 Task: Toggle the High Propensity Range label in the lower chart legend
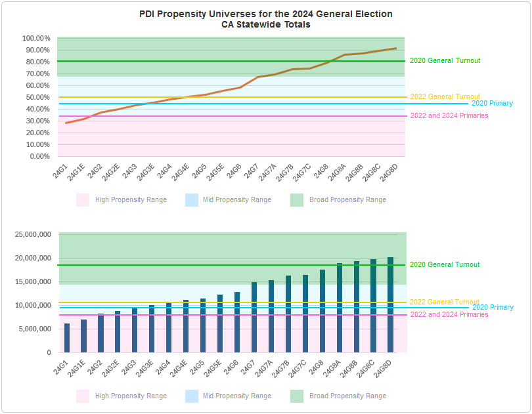click(131, 396)
